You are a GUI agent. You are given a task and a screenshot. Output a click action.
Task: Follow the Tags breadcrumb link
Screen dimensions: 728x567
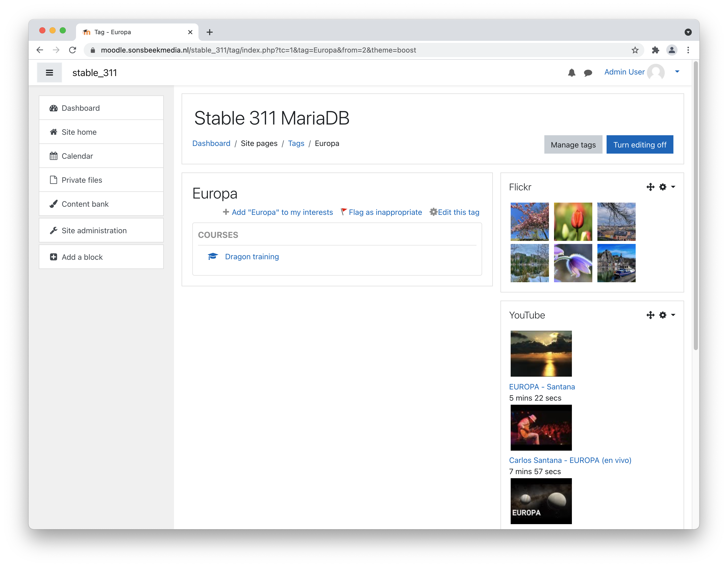(296, 143)
